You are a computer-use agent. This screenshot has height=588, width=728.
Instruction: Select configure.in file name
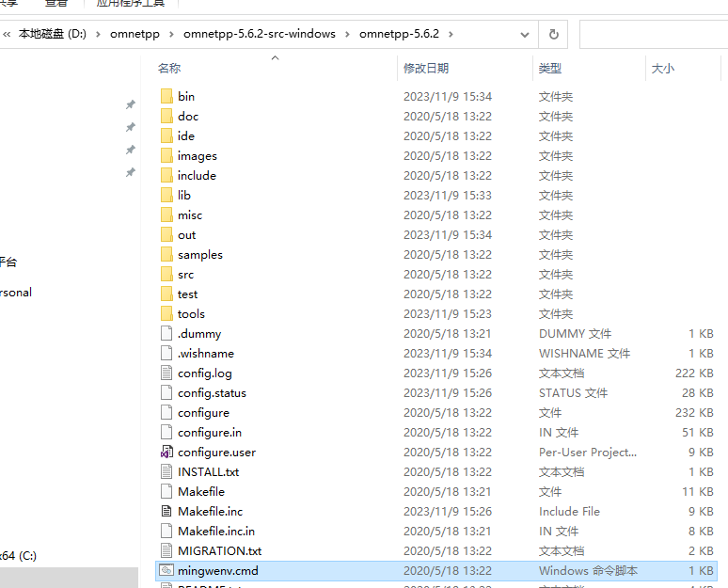coord(210,433)
